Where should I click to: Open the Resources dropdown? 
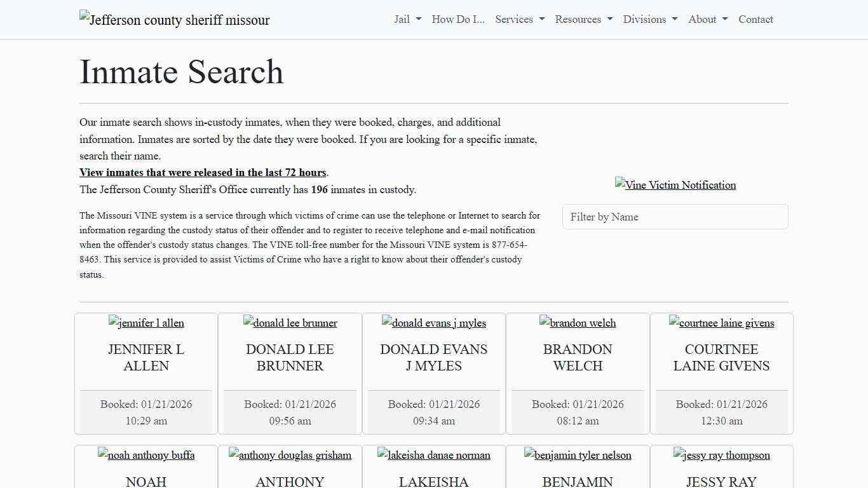(x=583, y=19)
